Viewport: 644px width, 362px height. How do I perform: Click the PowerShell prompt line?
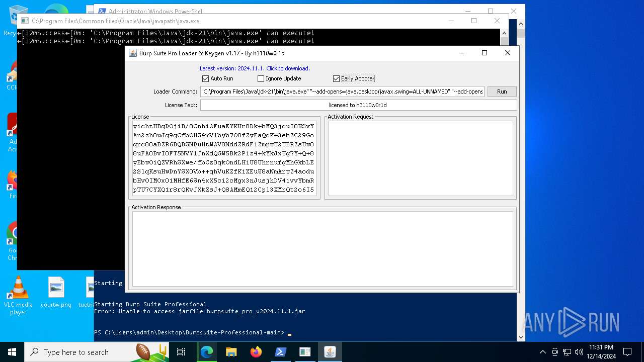(189, 332)
